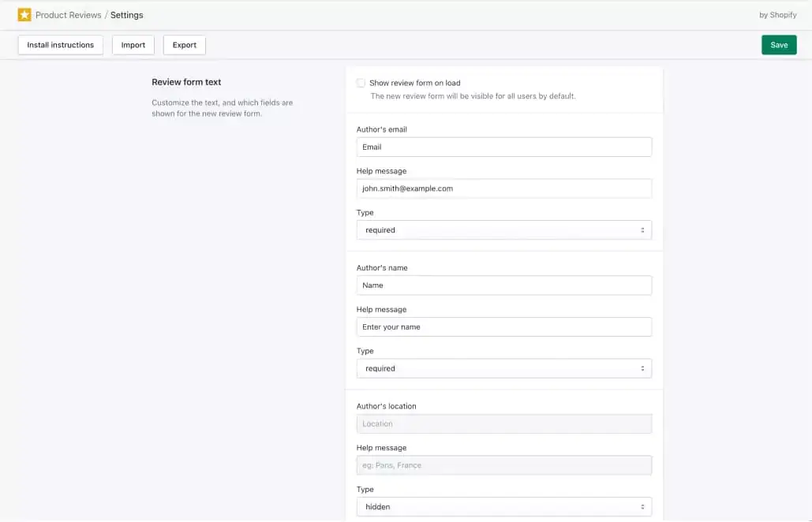Image resolution: width=812 pixels, height=522 pixels.
Task: Click the Settings breadcrumb title
Action: pos(126,15)
